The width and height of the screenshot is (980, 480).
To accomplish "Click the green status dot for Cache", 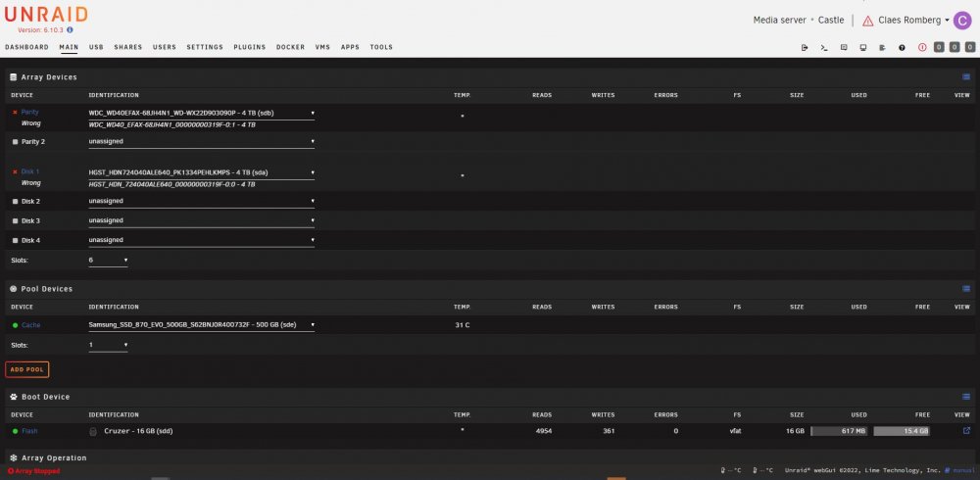I will coord(15,325).
